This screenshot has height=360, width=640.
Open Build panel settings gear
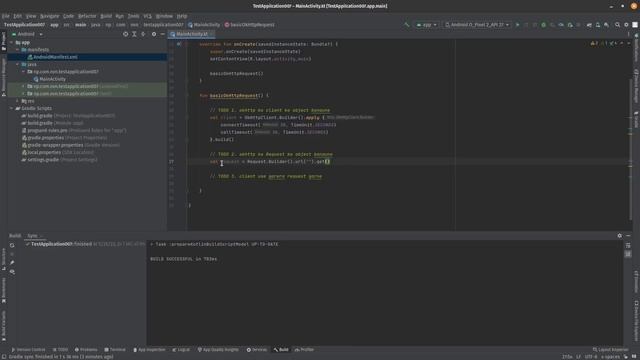click(x=620, y=236)
